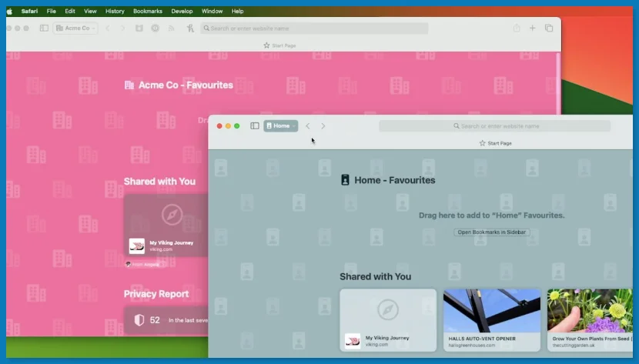Open the View menu
The width and height of the screenshot is (639, 364).
pos(90,11)
